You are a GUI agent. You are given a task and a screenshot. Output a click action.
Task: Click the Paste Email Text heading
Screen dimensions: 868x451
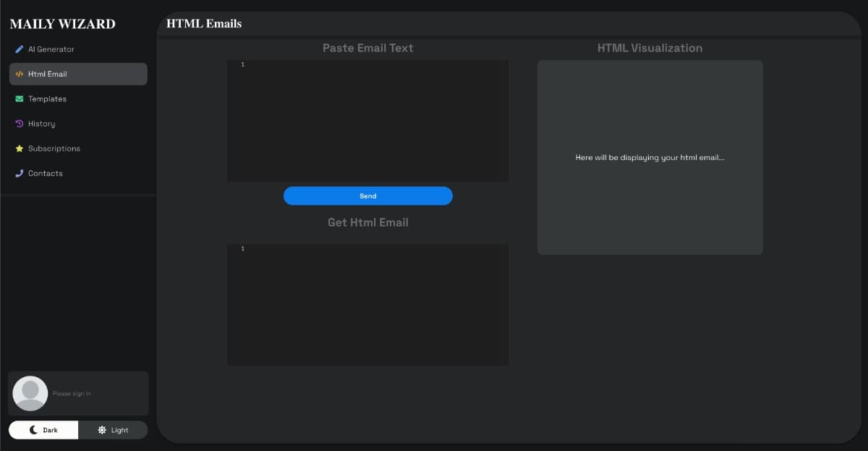(368, 49)
